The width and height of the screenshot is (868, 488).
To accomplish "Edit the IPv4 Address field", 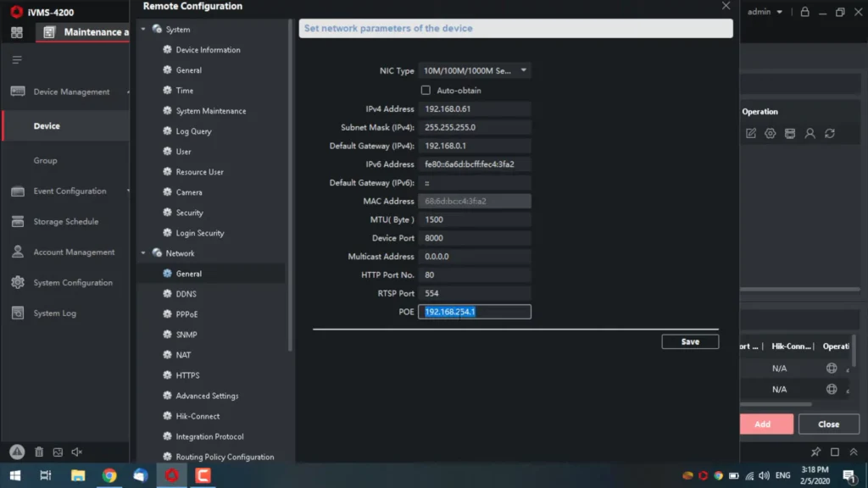I will [475, 109].
